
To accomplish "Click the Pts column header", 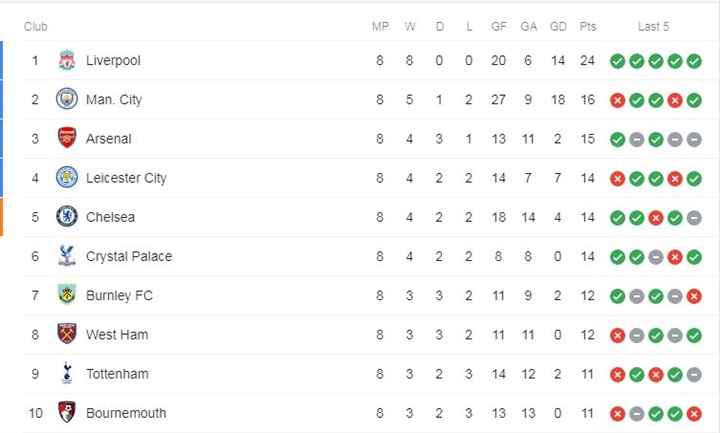I will [x=588, y=27].
